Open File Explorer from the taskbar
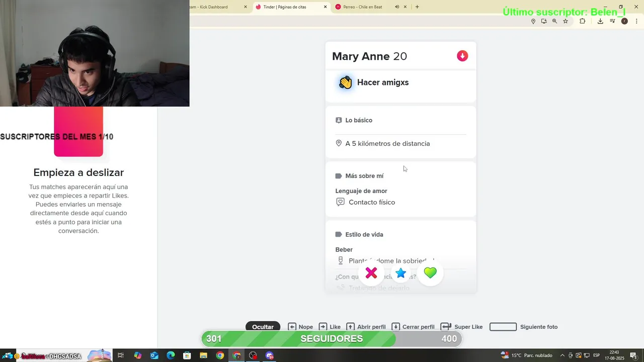 (x=203, y=355)
